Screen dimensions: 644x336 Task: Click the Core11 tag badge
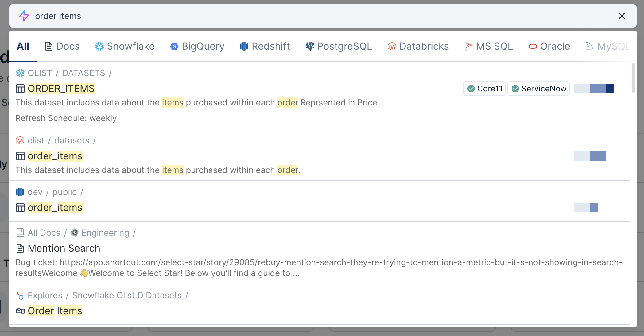(485, 89)
